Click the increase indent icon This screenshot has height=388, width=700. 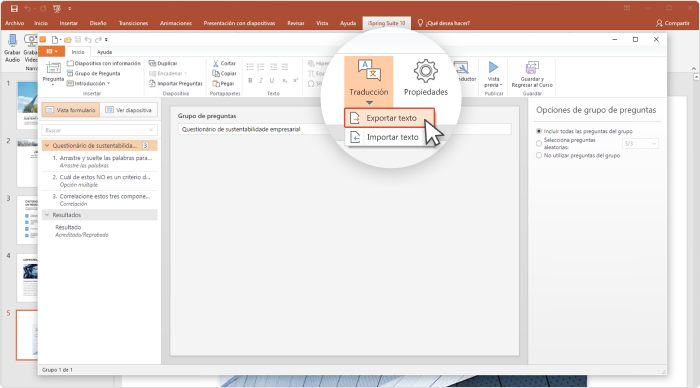pos(284,67)
